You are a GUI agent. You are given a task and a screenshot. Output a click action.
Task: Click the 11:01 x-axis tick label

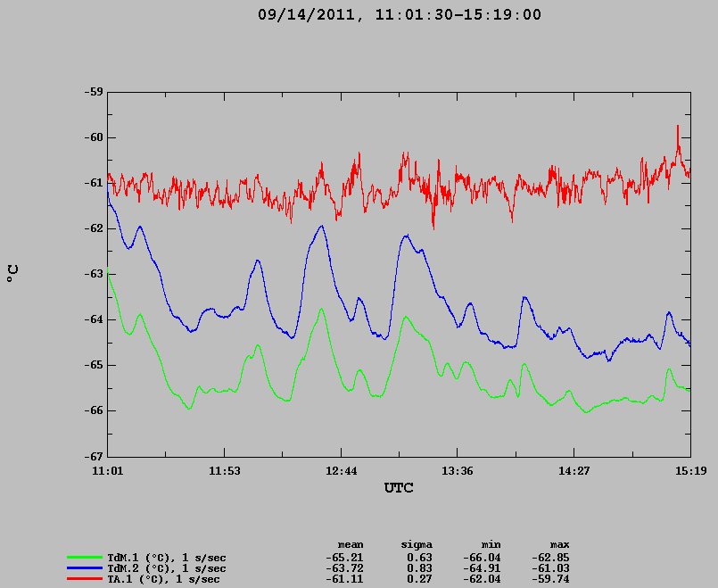tap(108, 471)
